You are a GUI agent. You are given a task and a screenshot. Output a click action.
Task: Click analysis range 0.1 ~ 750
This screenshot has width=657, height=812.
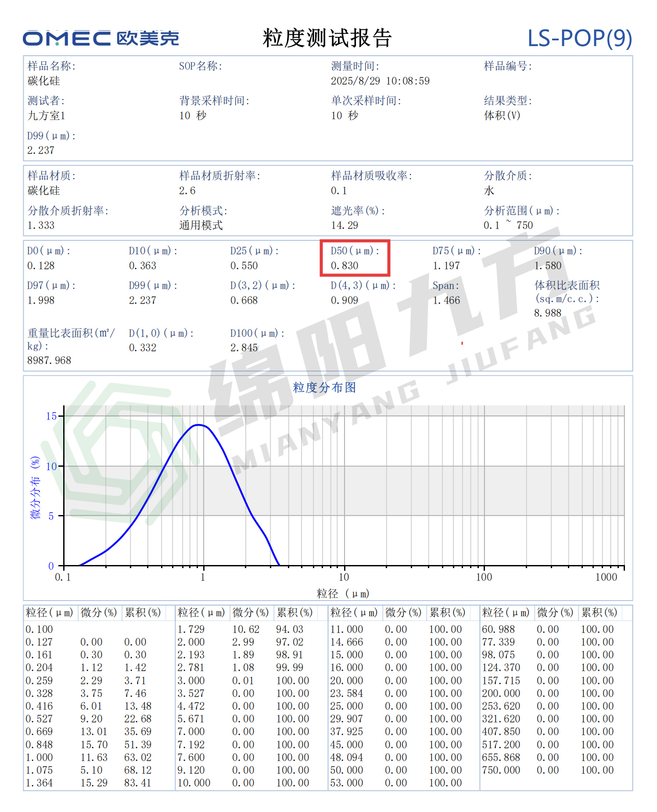(x=508, y=225)
